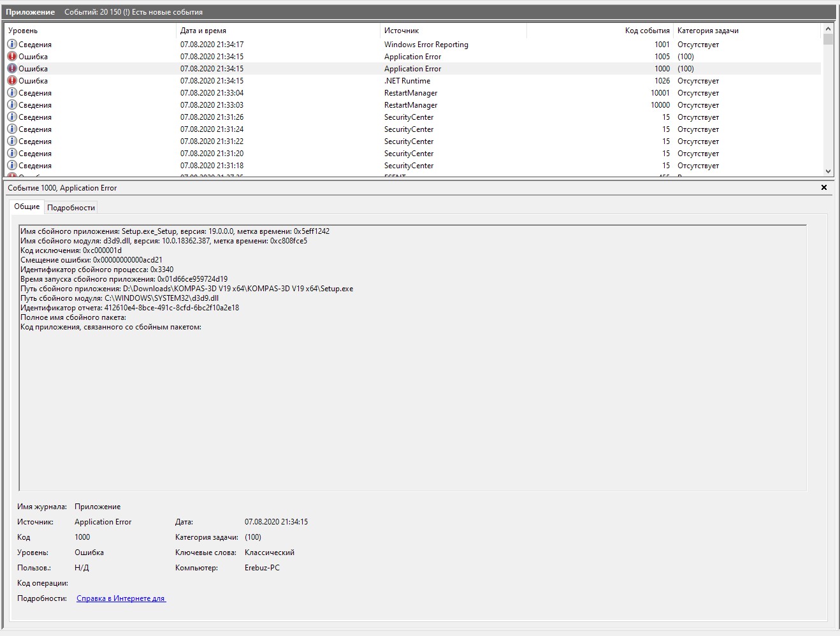Viewport: 840px width, 636px height.
Task: Select RestartManager cell with code 10001
Action: coord(411,93)
